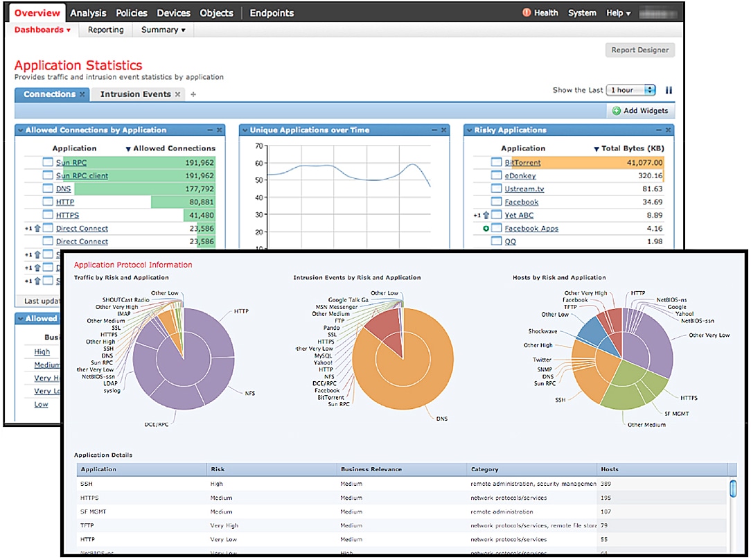Click the Report Designer button

tap(639, 50)
